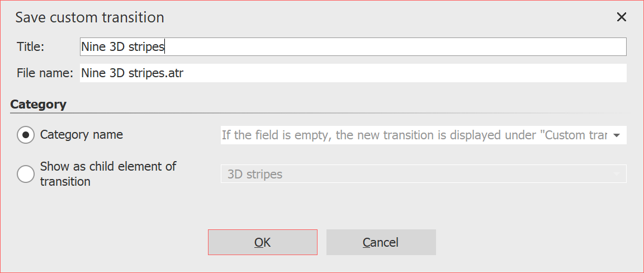Close the Save custom transition dialog
The width and height of the screenshot is (644, 273).
[x=621, y=17]
